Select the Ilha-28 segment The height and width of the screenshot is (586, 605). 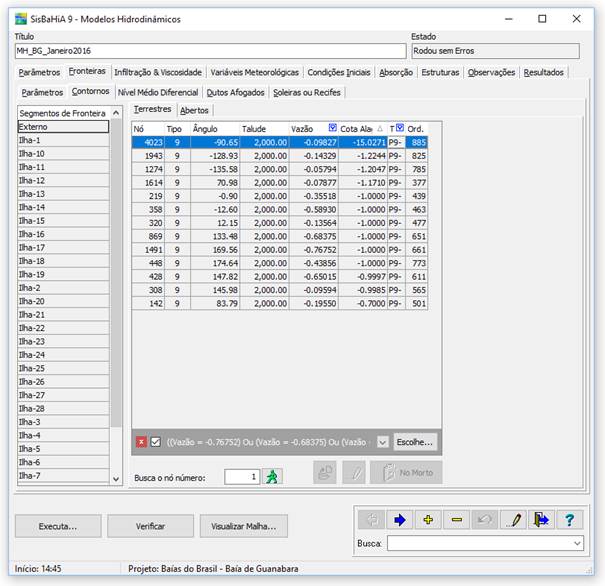[x=64, y=409]
